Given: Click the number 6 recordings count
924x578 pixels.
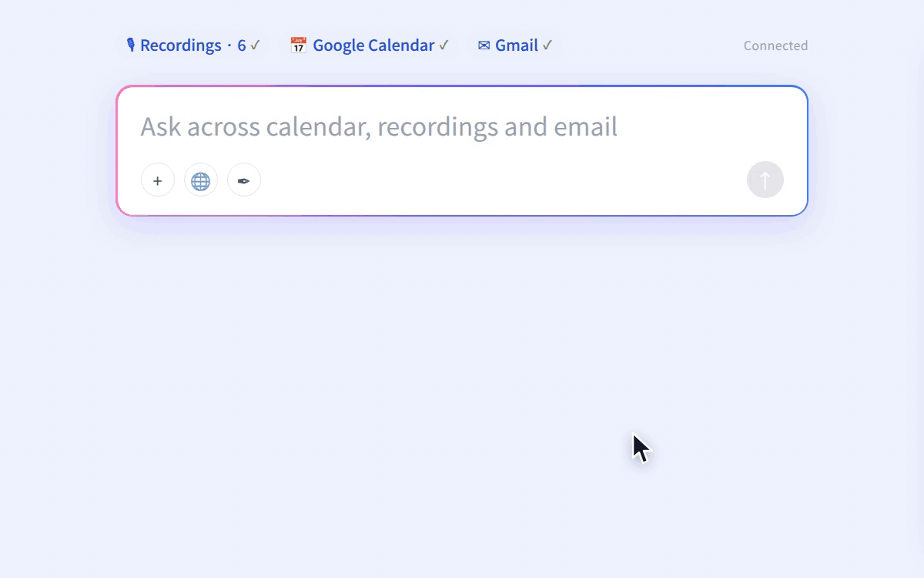Looking at the screenshot, I should (242, 45).
